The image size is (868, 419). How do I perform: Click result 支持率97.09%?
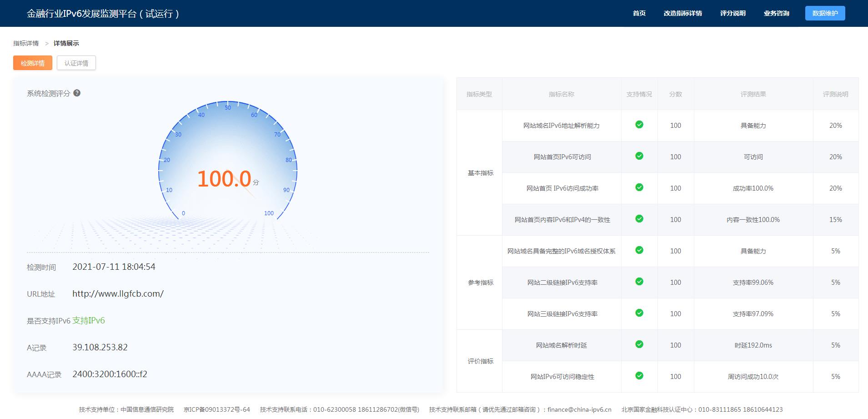753,314
